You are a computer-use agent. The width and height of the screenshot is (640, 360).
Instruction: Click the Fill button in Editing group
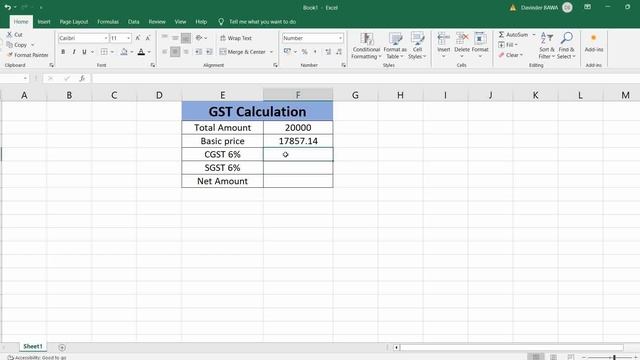508,45
